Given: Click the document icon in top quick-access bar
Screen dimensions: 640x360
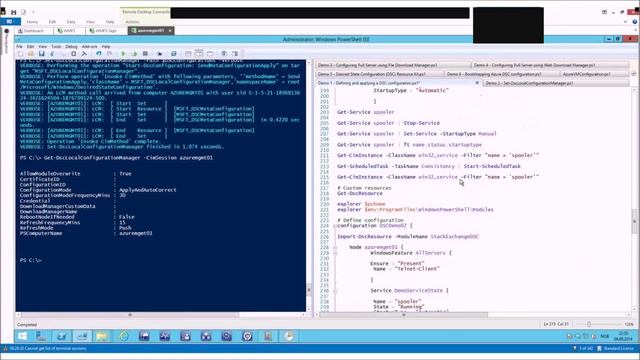Looking at the screenshot, I should [23, 12].
